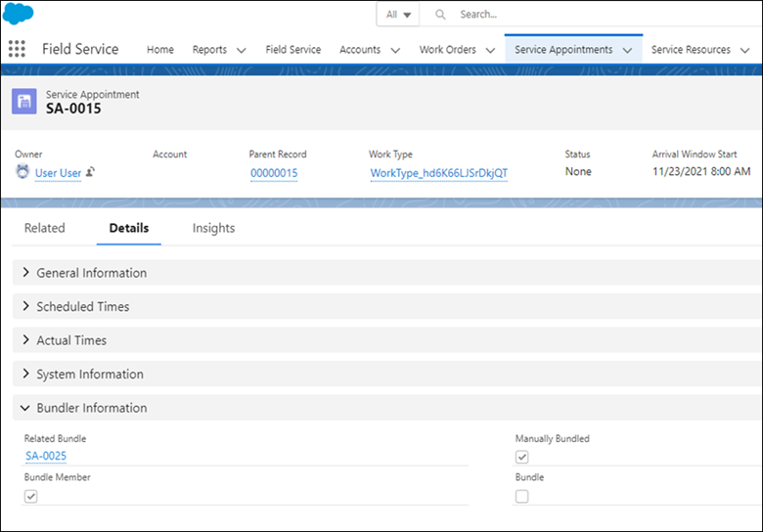Open the Reports nav tab
The image size is (763, 532).
[x=209, y=50]
